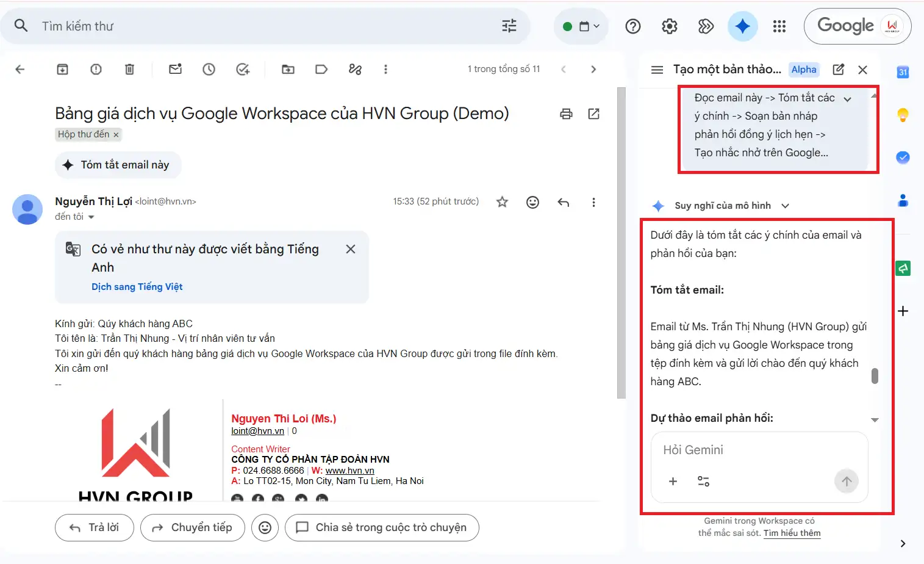This screenshot has height=564, width=924.
Task: Open Gmail settings gear
Action: (x=670, y=26)
